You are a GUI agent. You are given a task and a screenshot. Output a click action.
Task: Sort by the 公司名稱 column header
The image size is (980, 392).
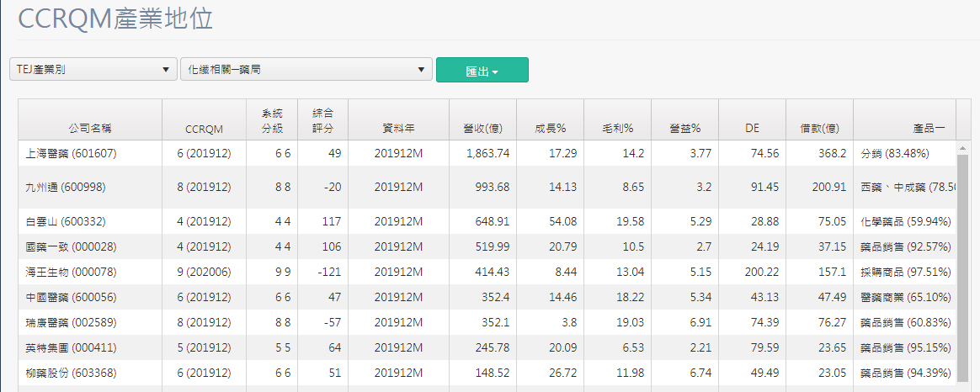90,129
